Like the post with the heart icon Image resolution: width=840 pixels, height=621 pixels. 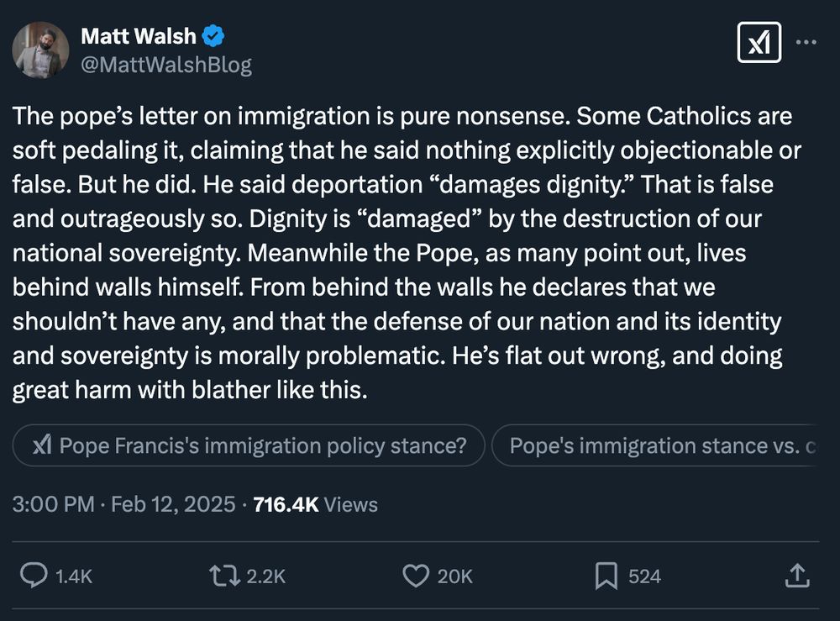click(416, 576)
